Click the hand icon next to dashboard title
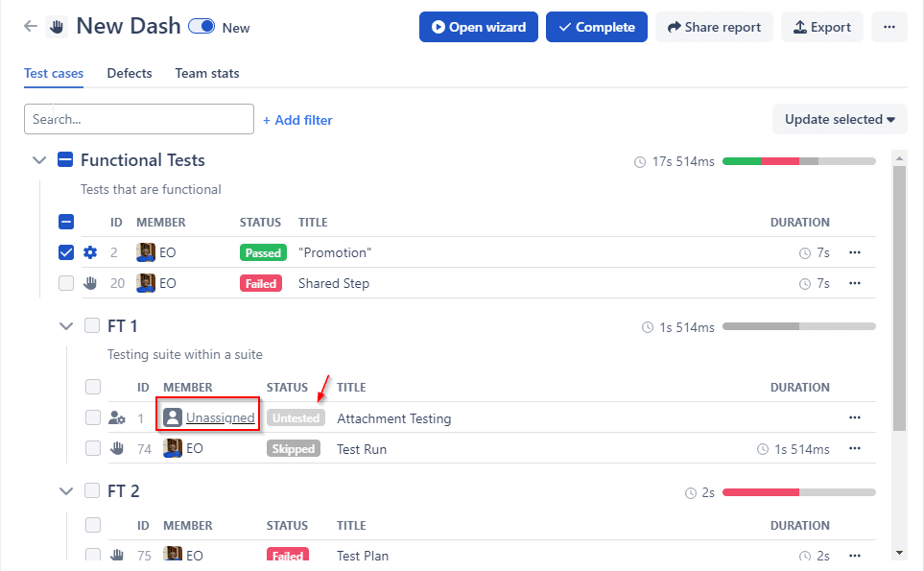924x571 pixels. [x=57, y=27]
